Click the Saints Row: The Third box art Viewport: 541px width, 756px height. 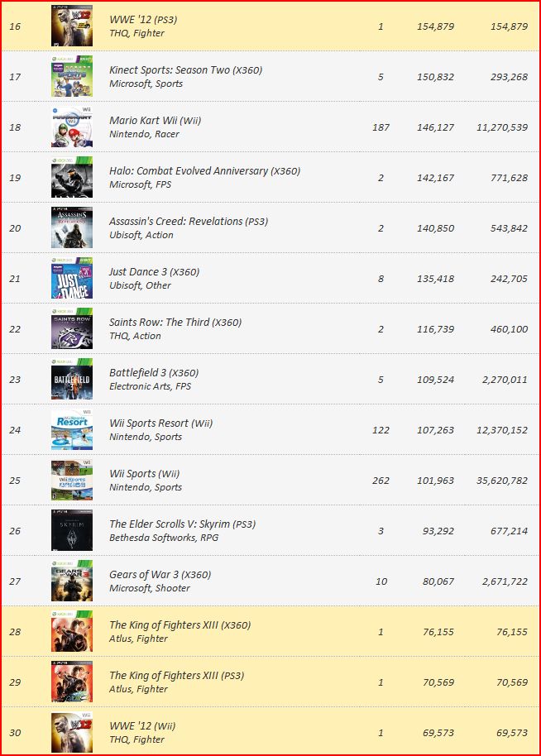pos(72,329)
